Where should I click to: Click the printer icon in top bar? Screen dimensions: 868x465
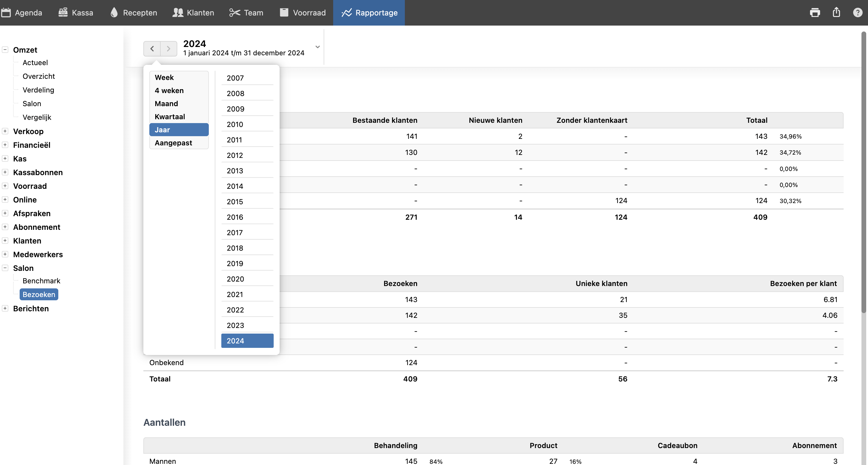(815, 13)
